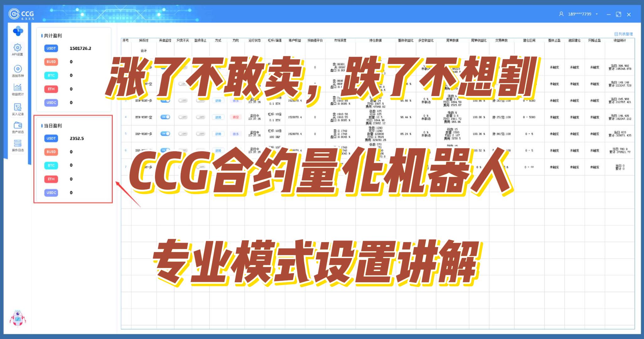Click 逆势 button in ETH-USDT-多 row
This screenshot has width=644, height=339.
tap(218, 101)
